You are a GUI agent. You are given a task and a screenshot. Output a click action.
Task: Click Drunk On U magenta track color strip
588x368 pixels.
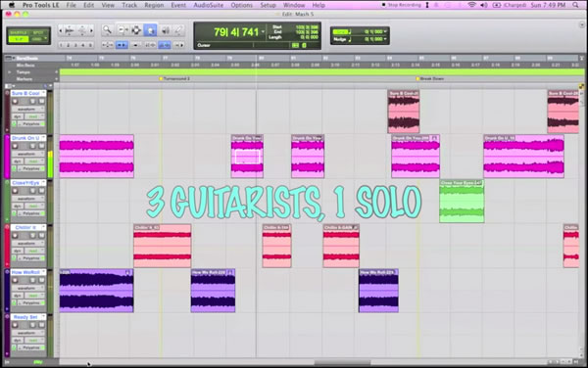pos(7,157)
